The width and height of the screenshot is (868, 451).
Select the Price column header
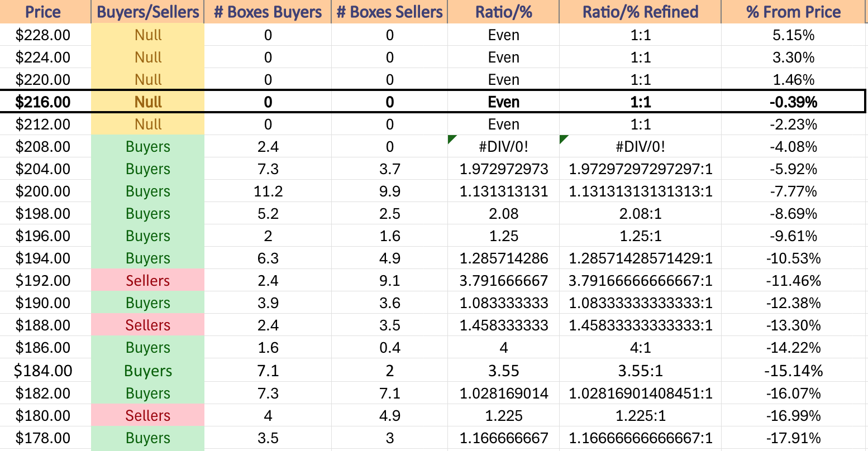45,12
